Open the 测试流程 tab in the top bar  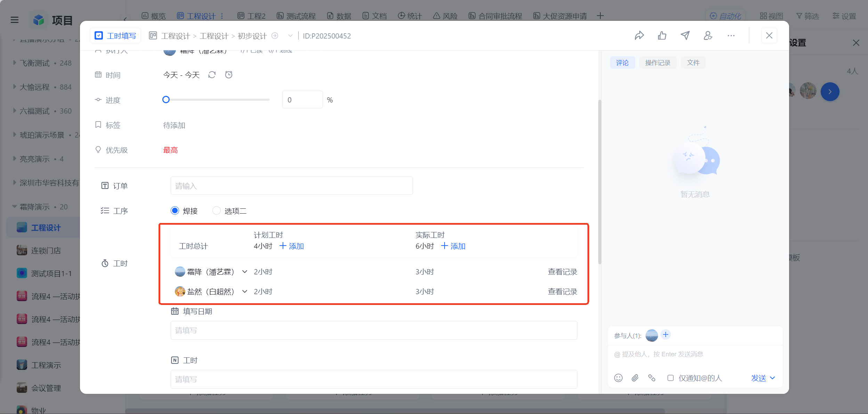click(296, 16)
